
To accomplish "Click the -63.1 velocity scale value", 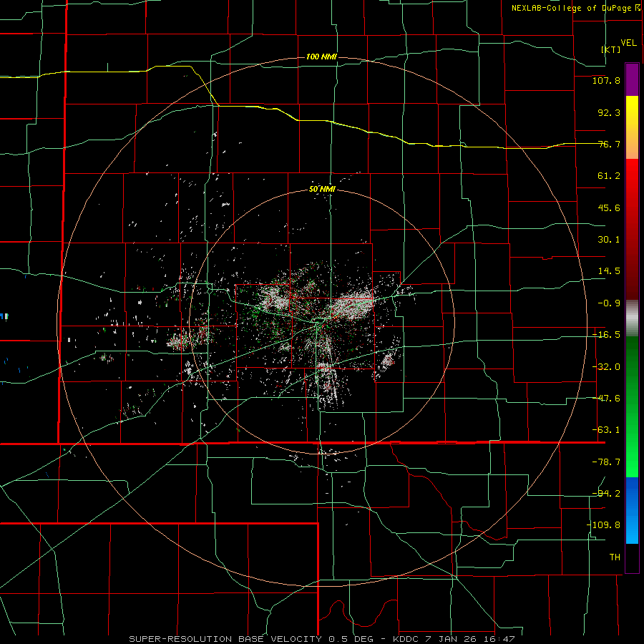I will click(606, 430).
